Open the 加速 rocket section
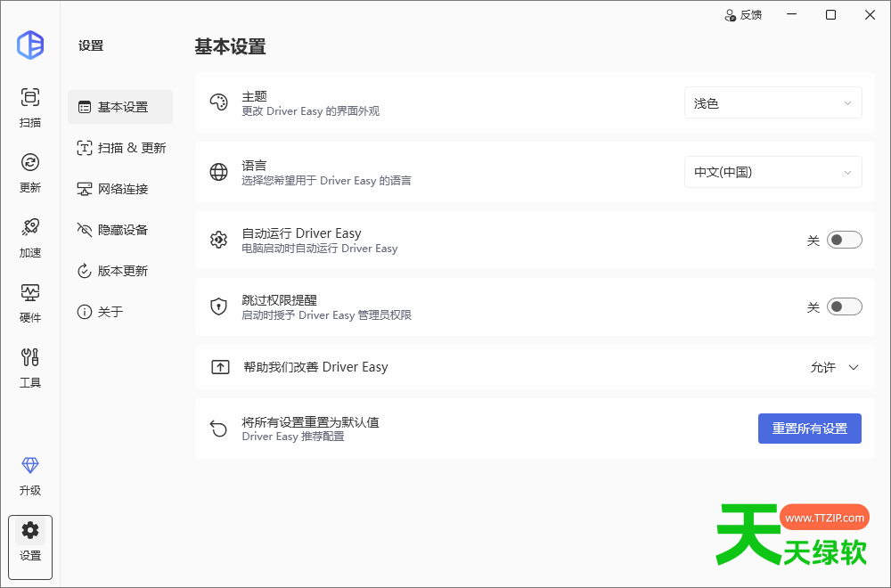This screenshot has height=588, width=891. click(30, 238)
